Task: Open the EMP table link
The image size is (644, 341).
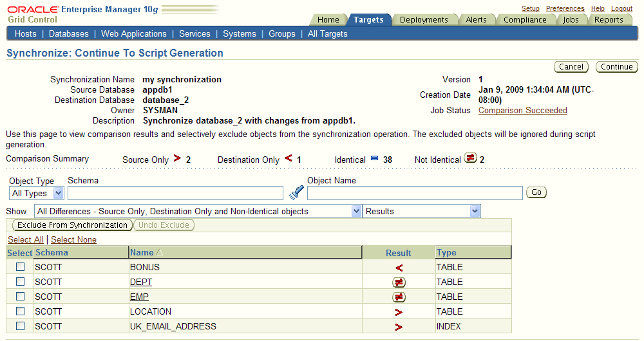Action: pyautogui.click(x=139, y=297)
